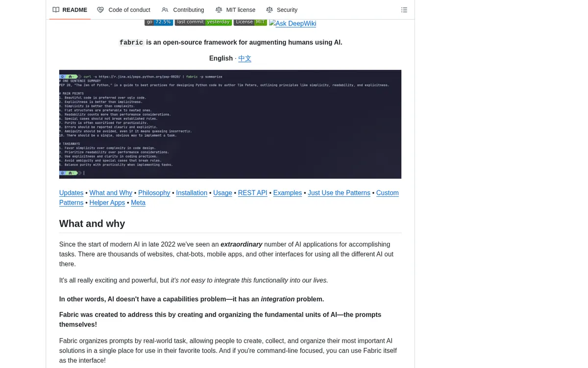Jump to Philosophy section
The image size is (588, 368).
tap(154, 193)
